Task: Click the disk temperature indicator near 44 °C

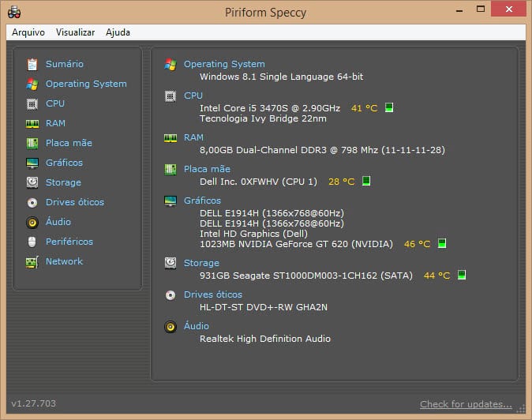Action: [x=462, y=275]
